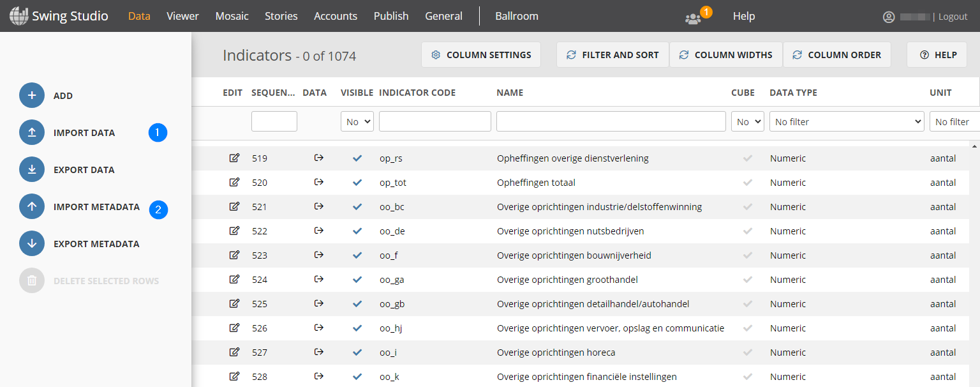Open the Visible filter dropdown
The image size is (980, 387).
coord(357,121)
